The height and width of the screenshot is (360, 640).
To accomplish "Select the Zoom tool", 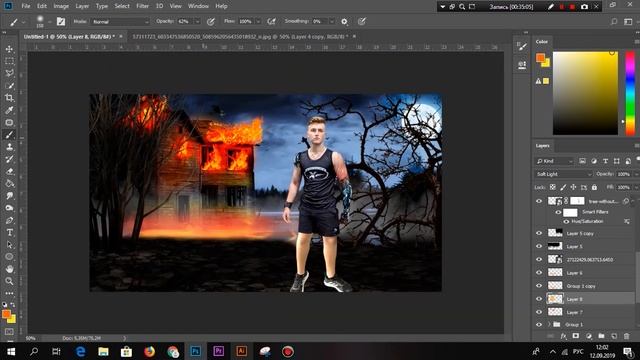I will tap(9, 281).
